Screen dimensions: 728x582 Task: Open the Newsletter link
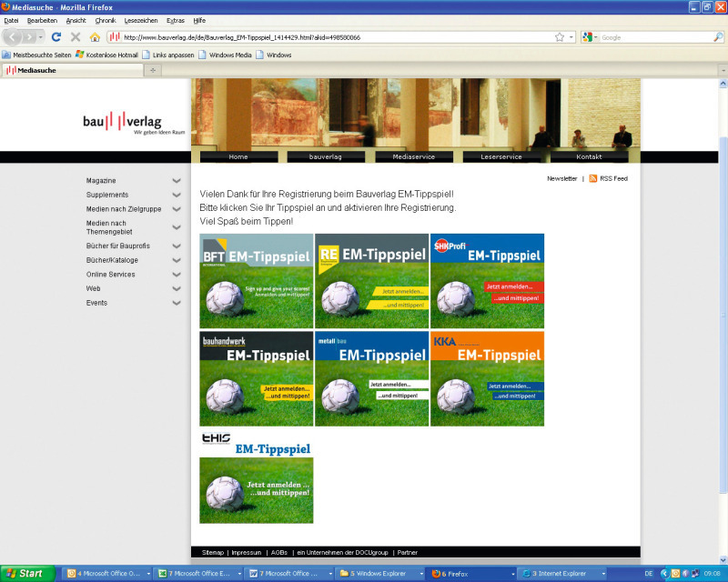[x=561, y=178]
